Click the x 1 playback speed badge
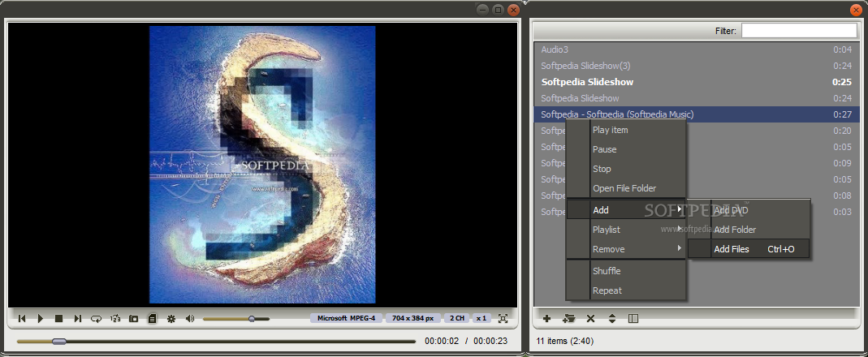 pyautogui.click(x=482, y=318)
